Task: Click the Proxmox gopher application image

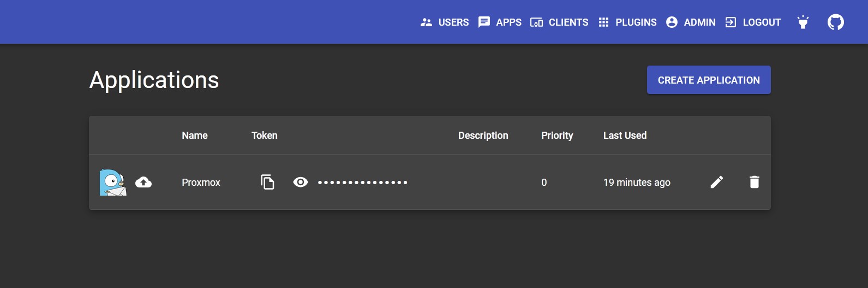Action: (113, 182)
